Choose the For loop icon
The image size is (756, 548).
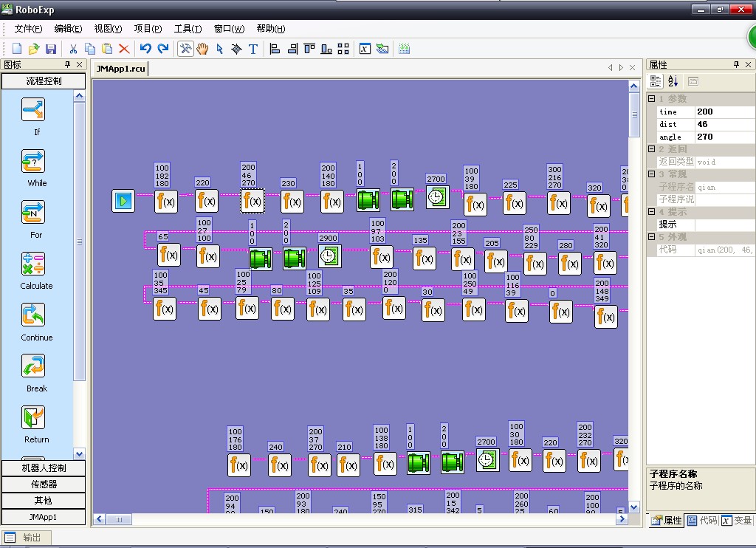[34, 213]
